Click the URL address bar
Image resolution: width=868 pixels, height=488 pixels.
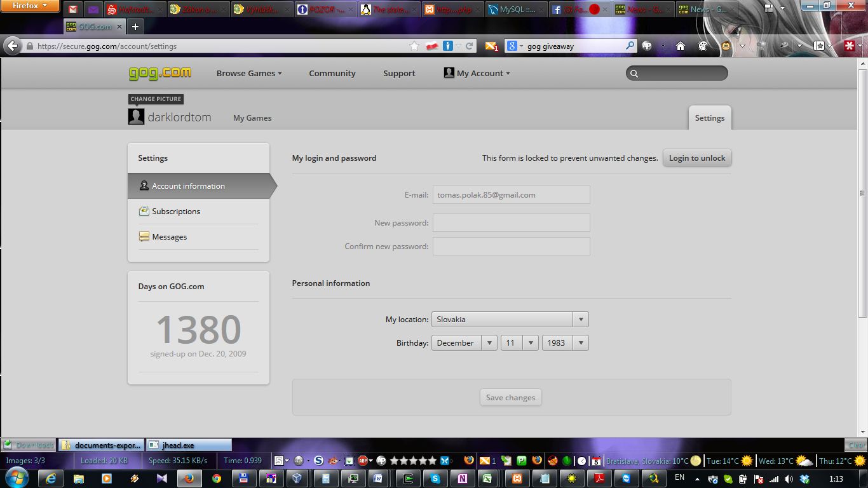[x=219, y=46]
